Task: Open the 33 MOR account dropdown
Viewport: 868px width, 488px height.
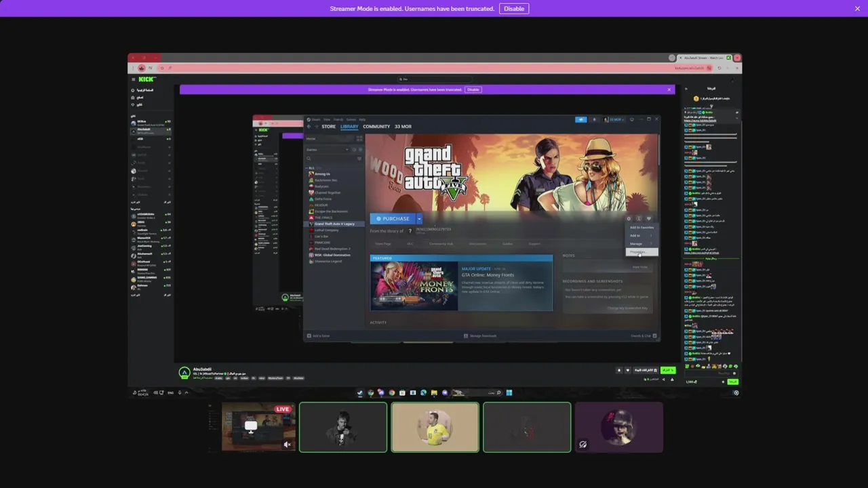Action: coord(614,119)
